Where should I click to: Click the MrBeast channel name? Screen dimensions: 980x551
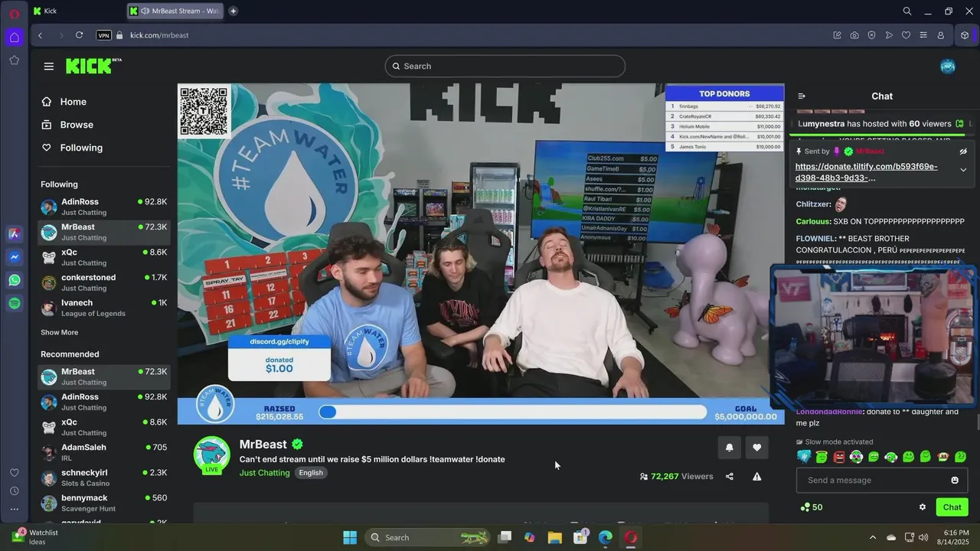click(263, 445)
